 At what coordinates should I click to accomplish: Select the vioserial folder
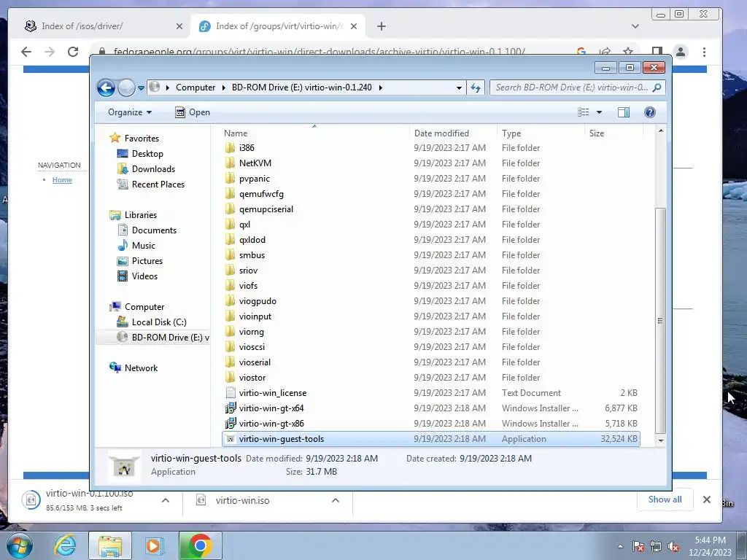tap(255, 362)
